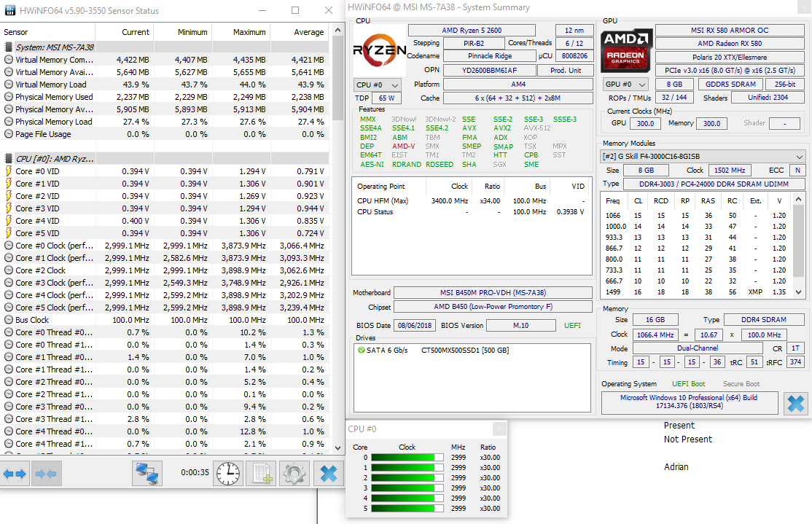The image size is (812, 524).
Task: Click the XMP 1499 memory timing row
Action: coord(697,292)
